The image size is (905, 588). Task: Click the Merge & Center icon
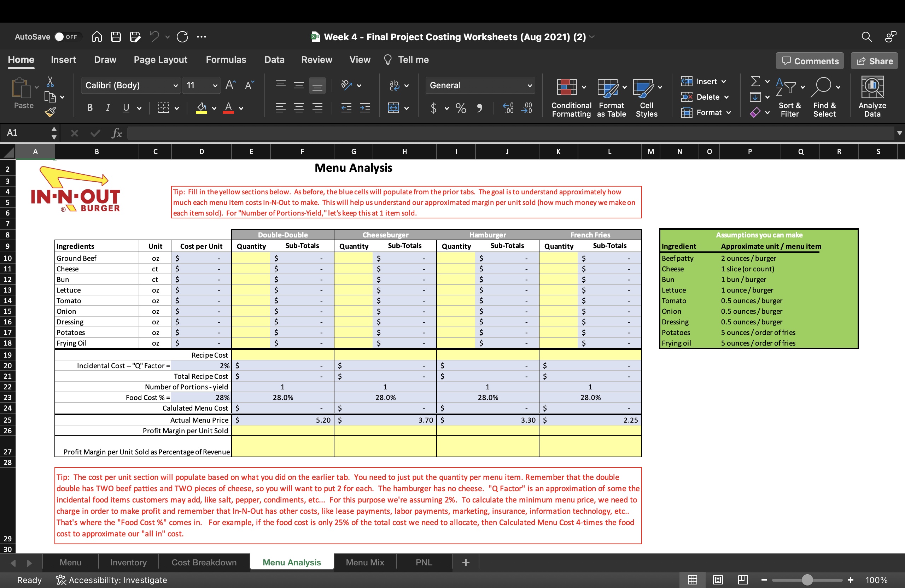393,108
